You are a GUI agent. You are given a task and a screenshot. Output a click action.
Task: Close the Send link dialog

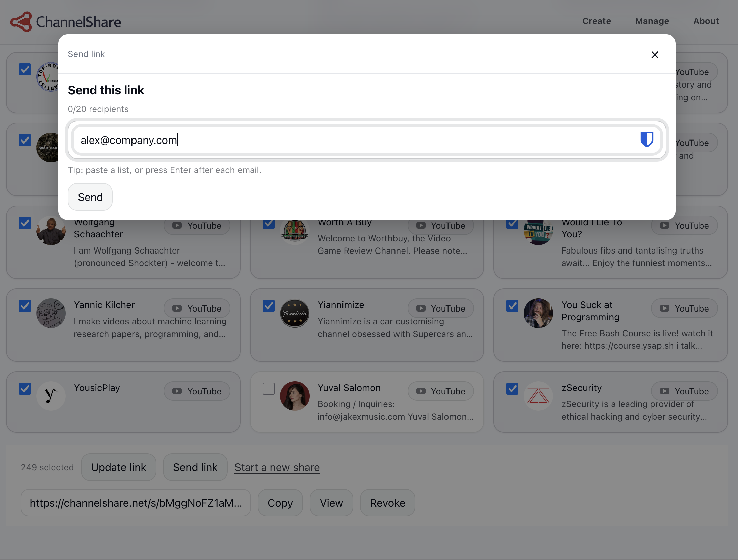click(655, 55)
